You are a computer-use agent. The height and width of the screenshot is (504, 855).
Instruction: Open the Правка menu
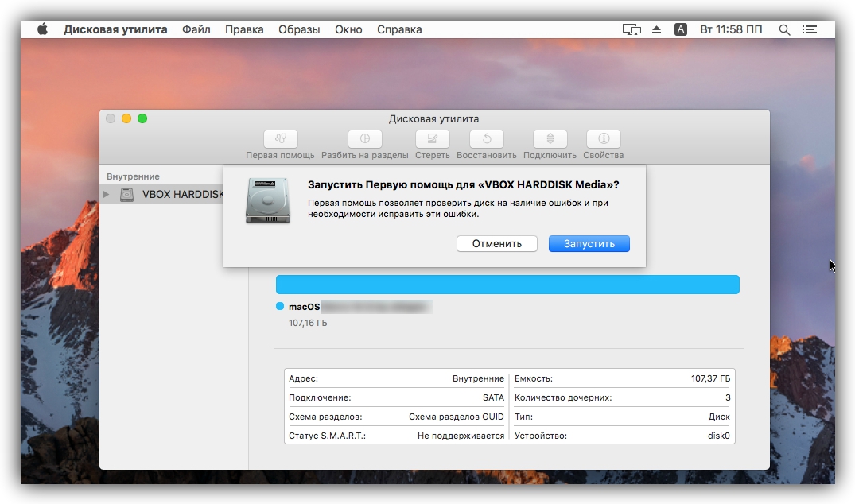point(243,29)
